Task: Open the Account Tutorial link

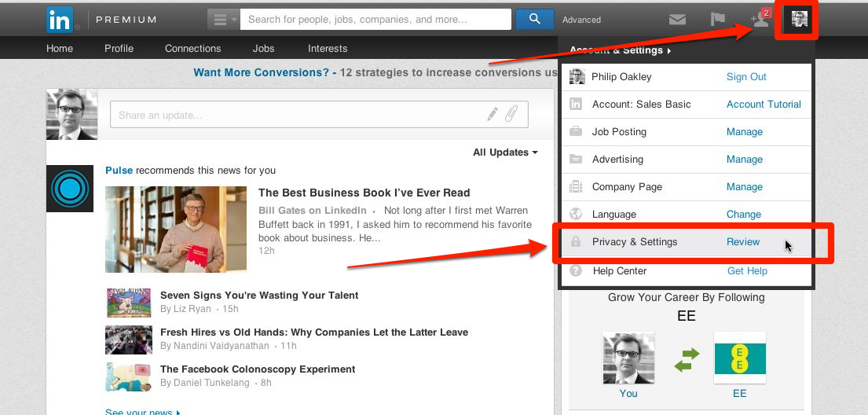Action: 764,105
